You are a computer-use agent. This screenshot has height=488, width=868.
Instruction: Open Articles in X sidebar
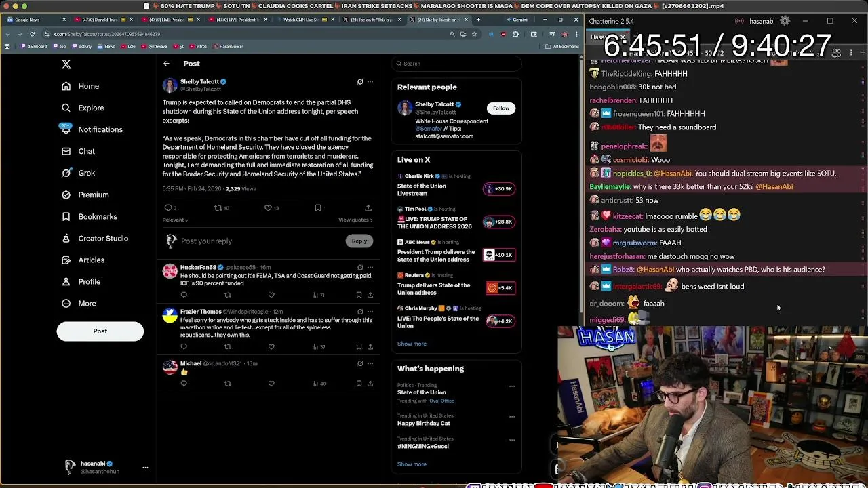(x=83, y=260)
